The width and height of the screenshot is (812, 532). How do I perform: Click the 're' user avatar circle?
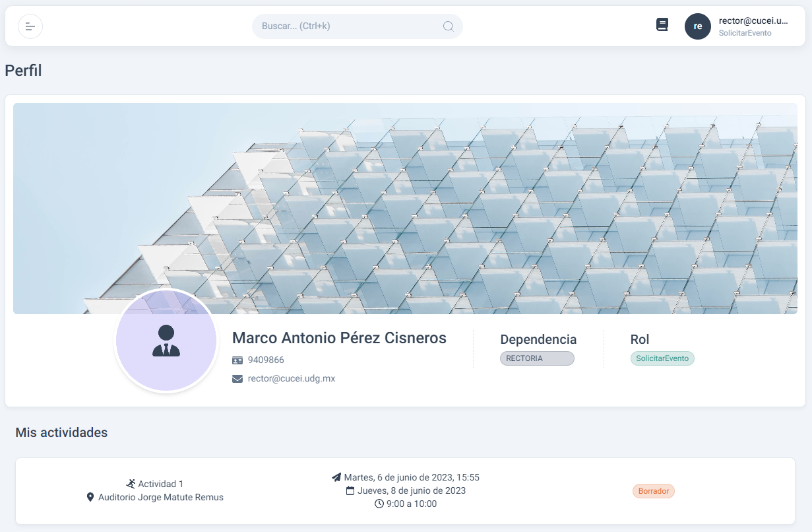[x=698, y=26]
